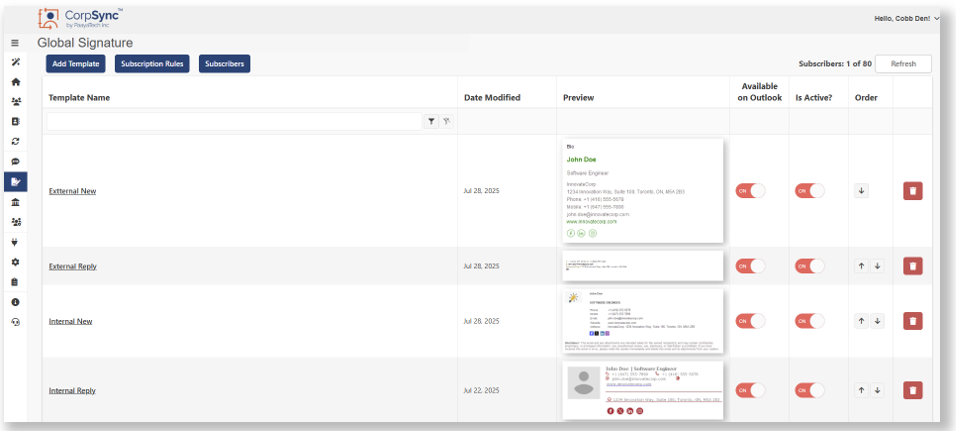Screen dimensions: 956x431
Task: Open the Internal Reply template link
Action: point(72,391)
